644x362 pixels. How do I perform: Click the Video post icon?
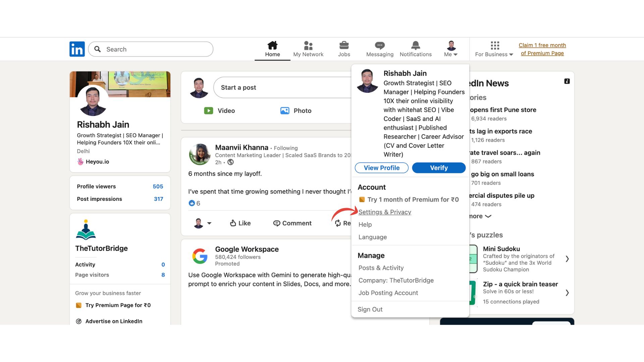click(209, 111)
